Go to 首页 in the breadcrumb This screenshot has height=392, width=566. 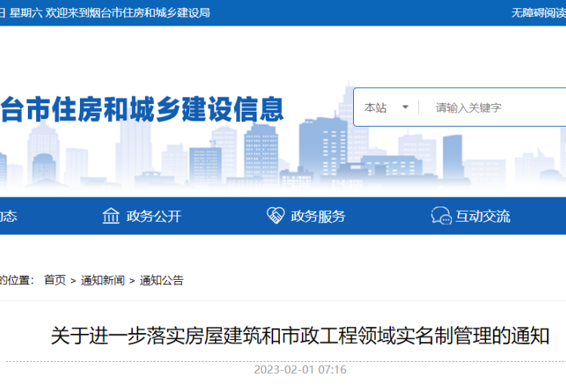click(54, 280)
